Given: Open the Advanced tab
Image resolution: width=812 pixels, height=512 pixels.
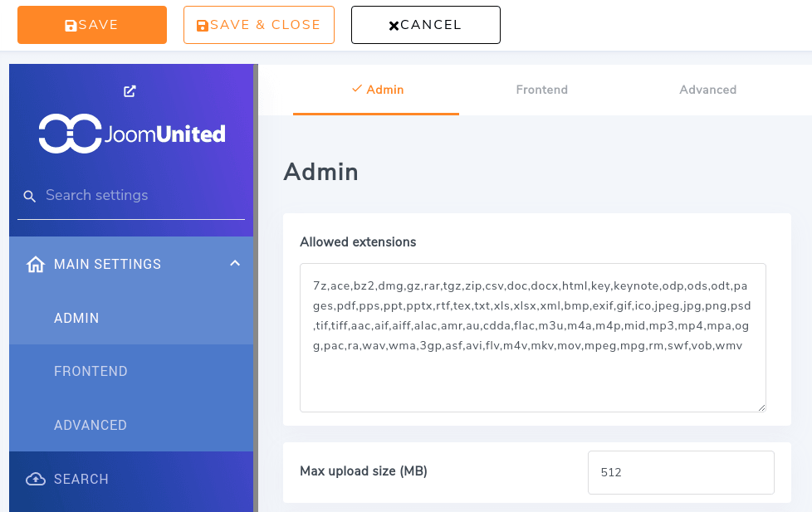Looking at the screenshot, I should 707,90.
